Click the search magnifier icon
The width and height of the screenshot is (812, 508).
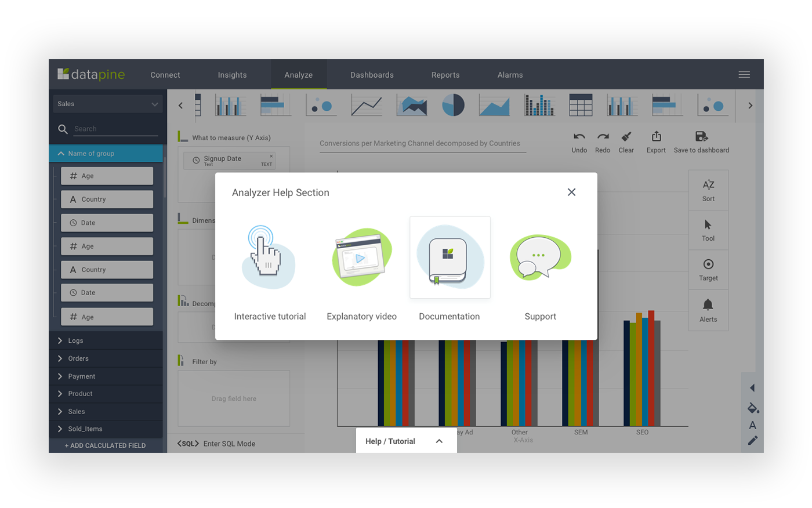[x=63, y=129]
